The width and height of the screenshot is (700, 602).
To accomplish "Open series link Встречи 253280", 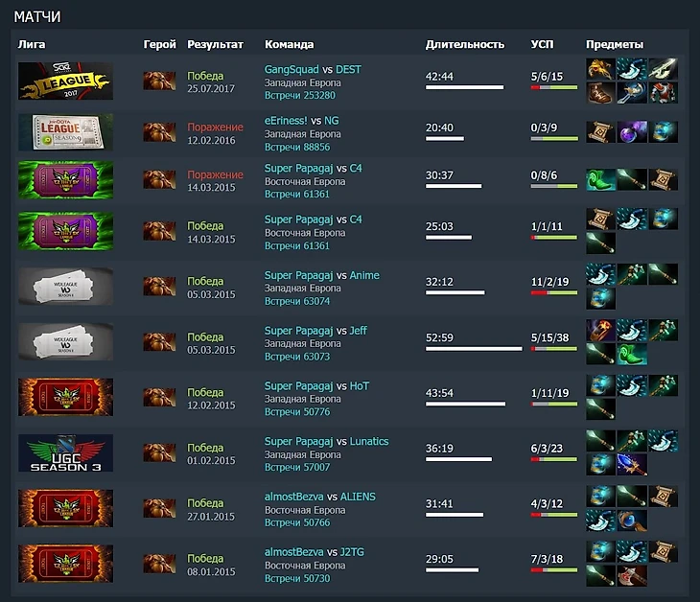I will point(299,95).
